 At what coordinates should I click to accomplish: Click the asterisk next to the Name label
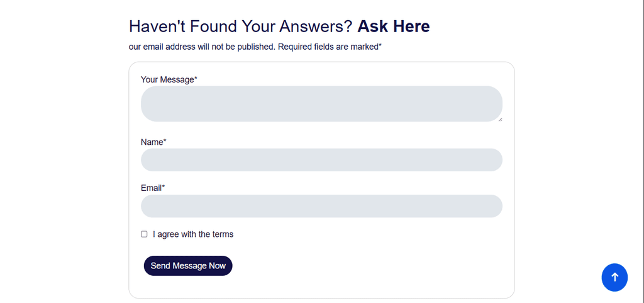[x=165, y=142]
